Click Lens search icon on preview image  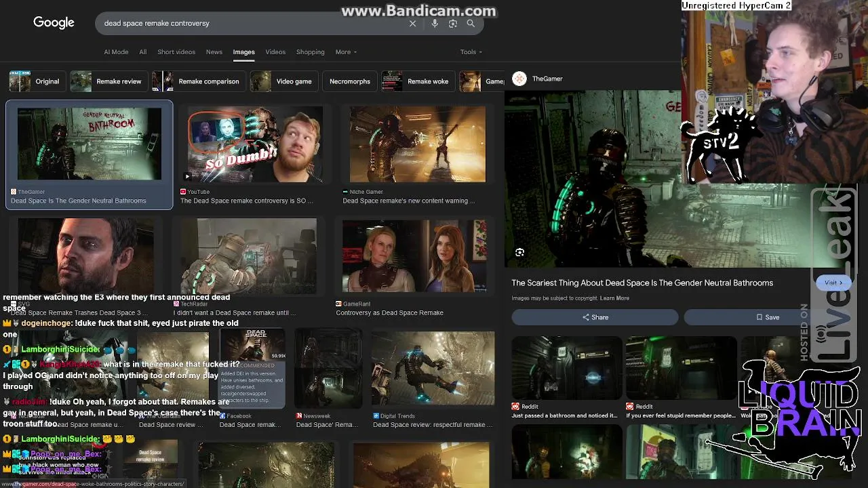519,252
